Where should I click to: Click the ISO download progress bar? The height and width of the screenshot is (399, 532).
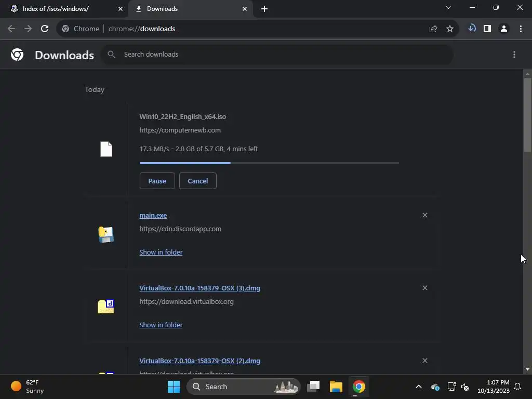pos(269,163)
